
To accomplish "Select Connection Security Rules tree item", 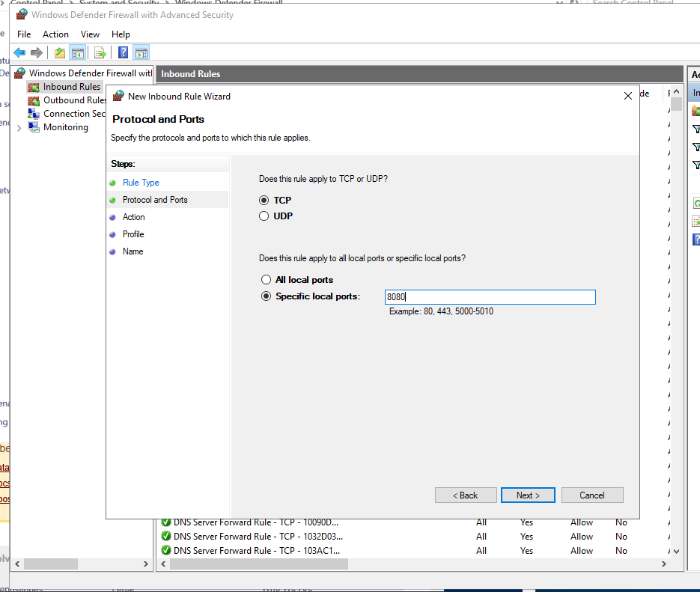I will coord(74,114).
